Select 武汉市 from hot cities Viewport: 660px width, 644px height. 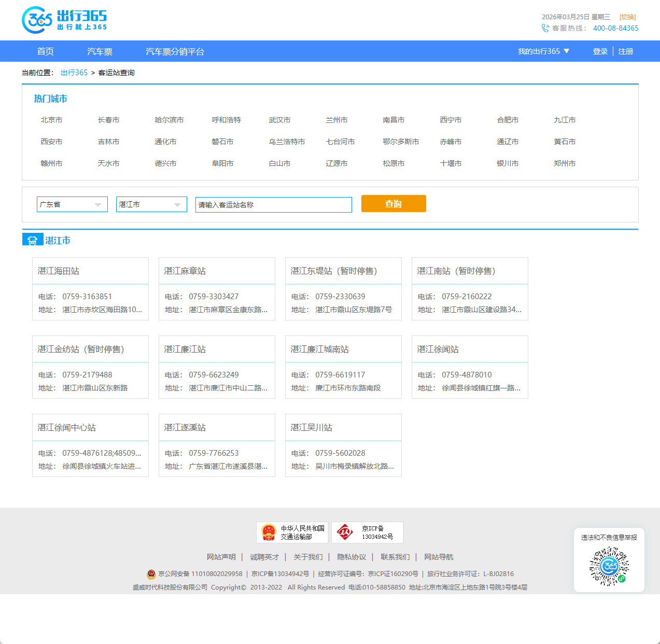[x=279, y=120]
